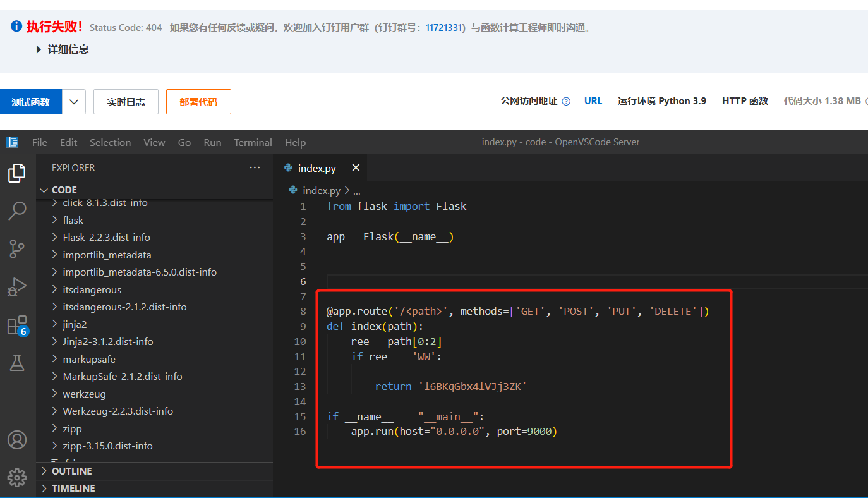
Task: Click the 'from flask import Flask' line
Action: (397, 206)
